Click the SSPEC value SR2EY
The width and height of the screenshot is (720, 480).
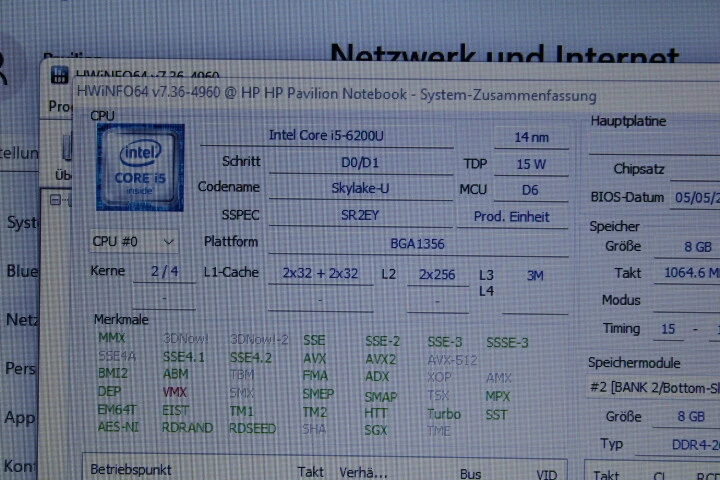pyautogui.click(x=360, y=215)
